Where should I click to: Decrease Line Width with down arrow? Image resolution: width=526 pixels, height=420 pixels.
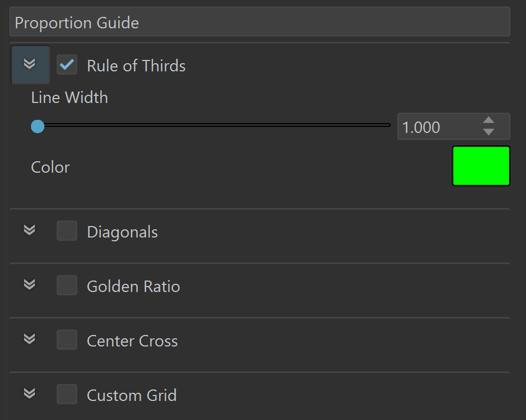tap(488, 132)
